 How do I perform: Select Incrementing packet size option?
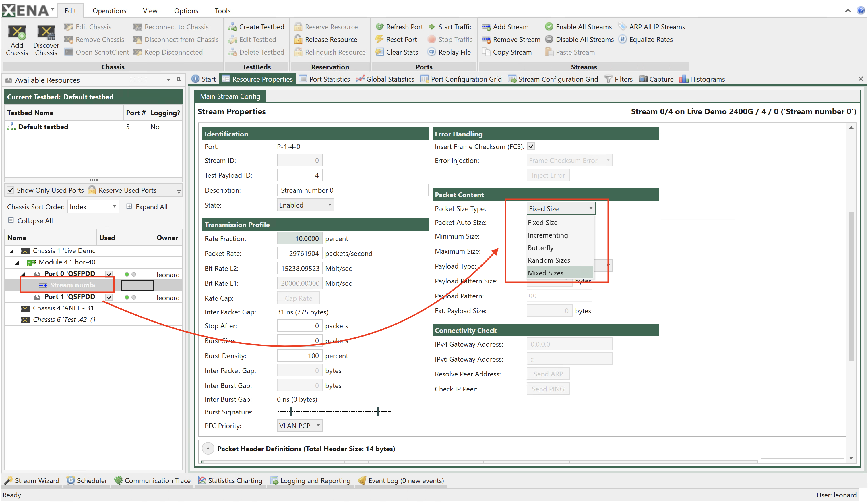click(x=560, y=235)
